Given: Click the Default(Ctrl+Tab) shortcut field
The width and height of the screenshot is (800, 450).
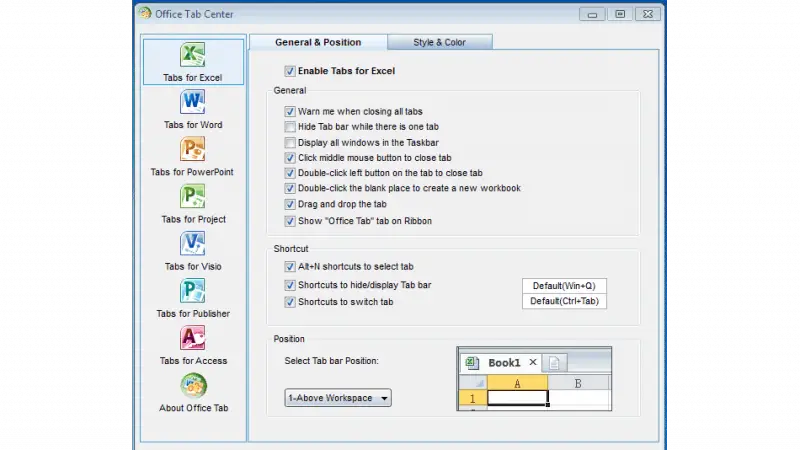Looking at the screenshot, I should (x=564, y=301).
